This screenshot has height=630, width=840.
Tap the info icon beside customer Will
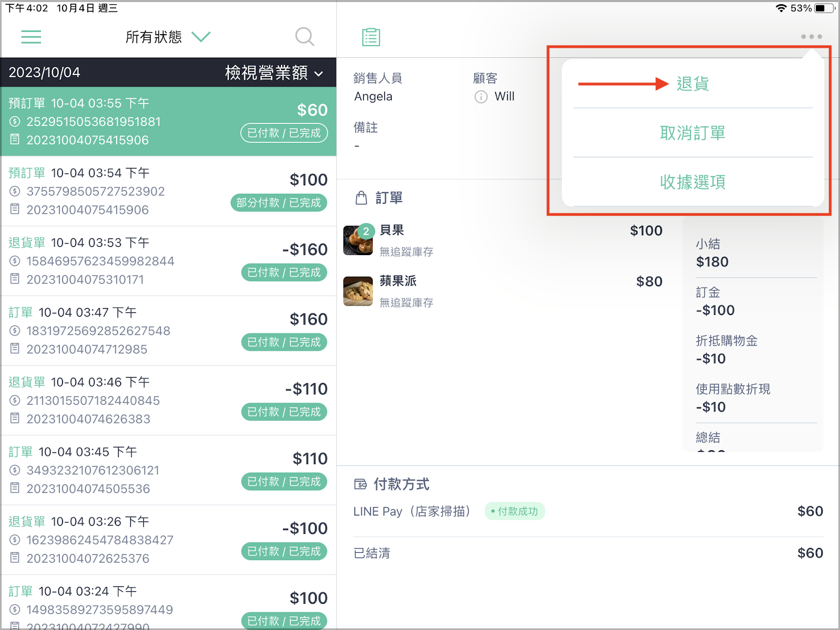tap(481, 97)
